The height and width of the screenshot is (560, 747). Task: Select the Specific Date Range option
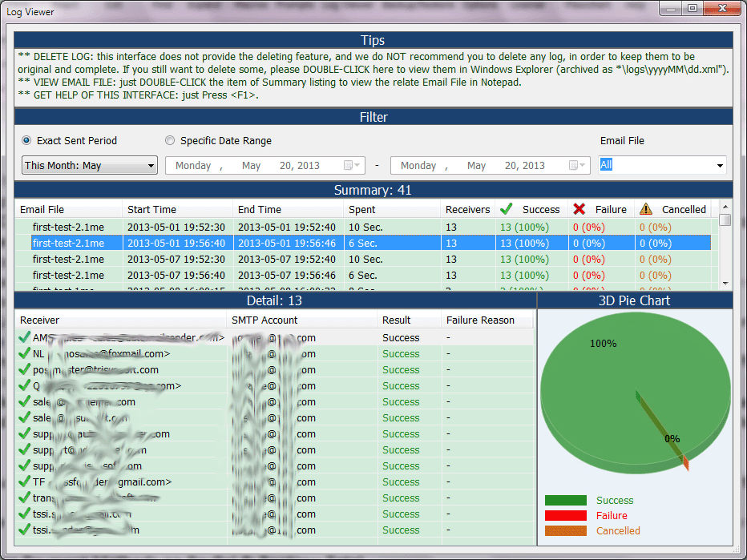click(x=170, y=141)
